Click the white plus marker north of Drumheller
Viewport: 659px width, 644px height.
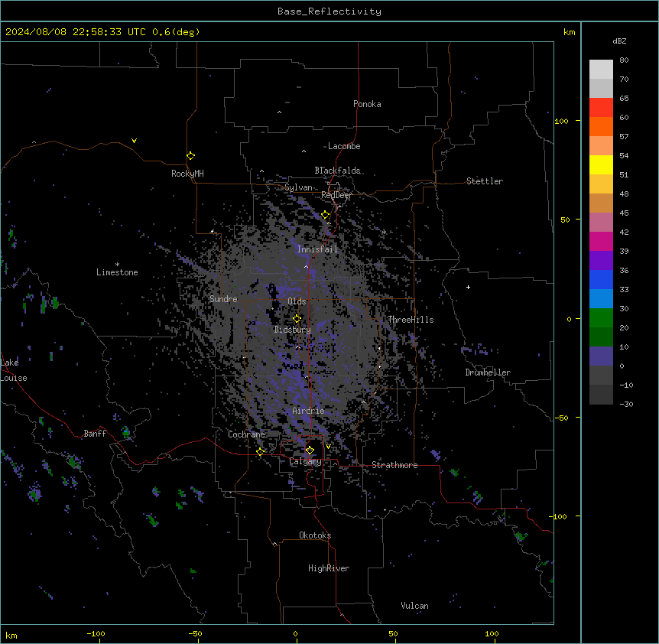pos(468,287)
